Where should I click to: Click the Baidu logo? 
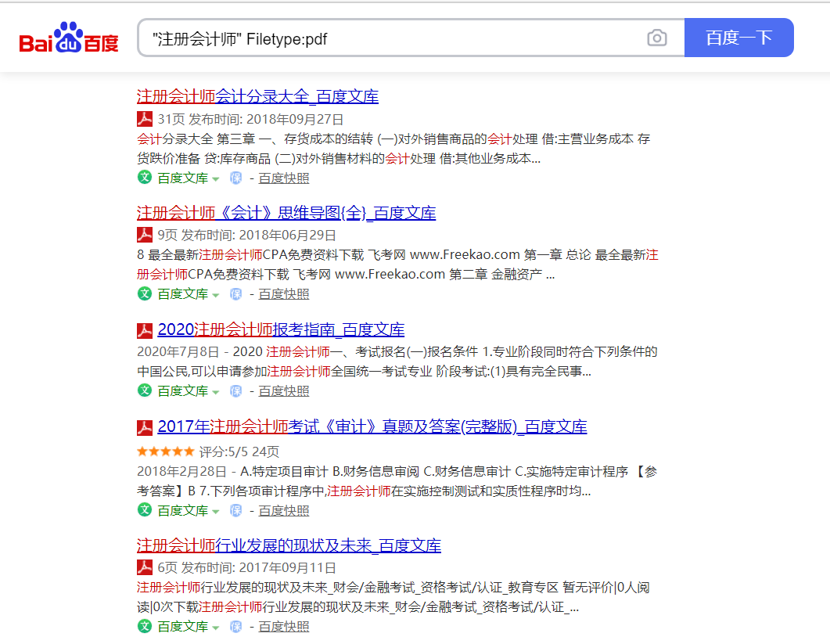(69, 38)
